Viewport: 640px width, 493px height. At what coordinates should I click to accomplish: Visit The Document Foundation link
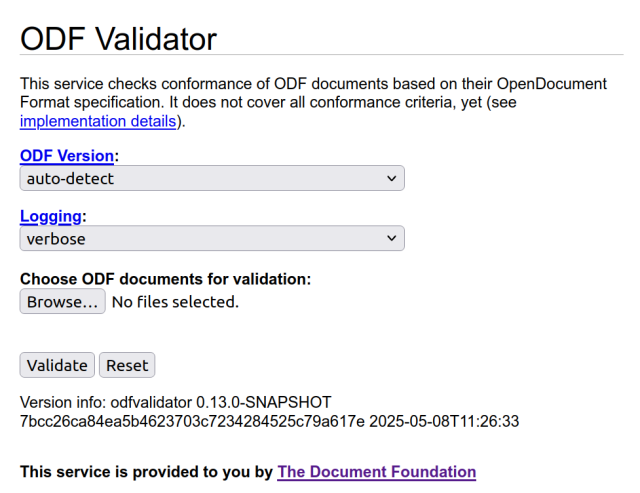376,472
